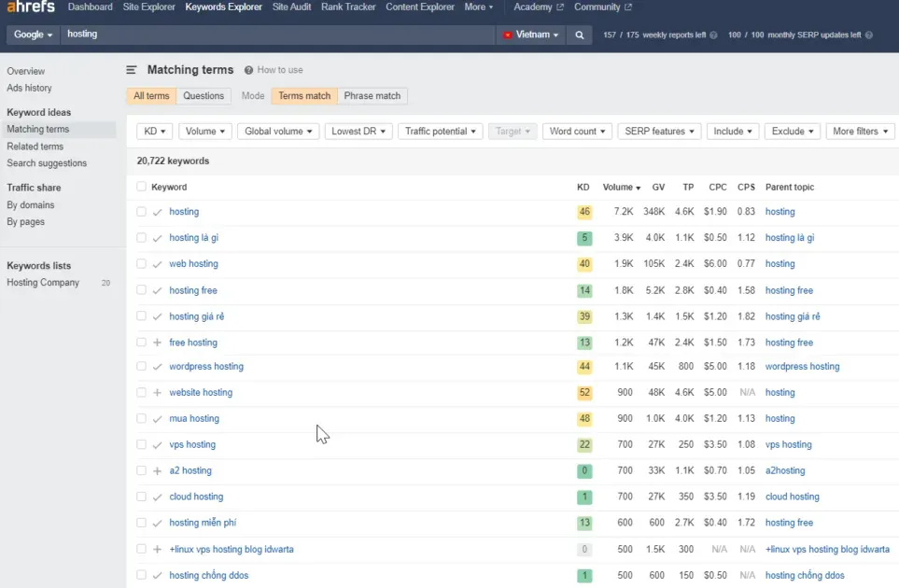
Task: Tick the checkbox for 'hosting là gì'
Action: (x=141, y=238)
